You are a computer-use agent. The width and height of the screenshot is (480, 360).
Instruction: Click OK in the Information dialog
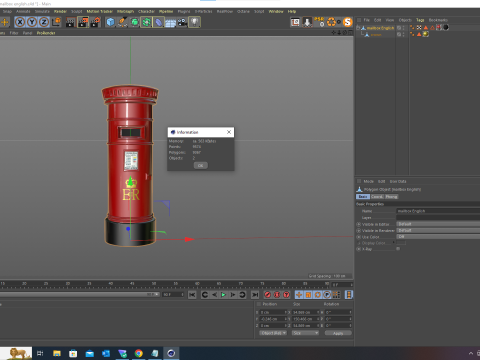pyautogui.click(x=201, y=165)
